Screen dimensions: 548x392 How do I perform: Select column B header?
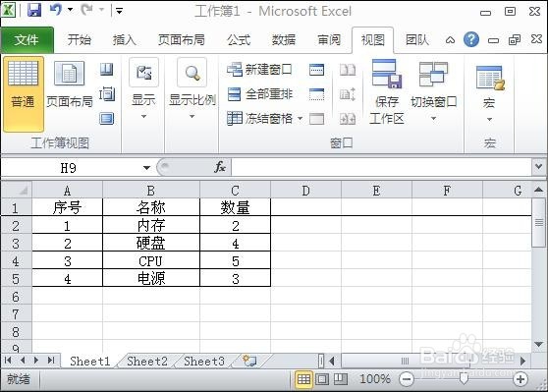click(151, 191)
